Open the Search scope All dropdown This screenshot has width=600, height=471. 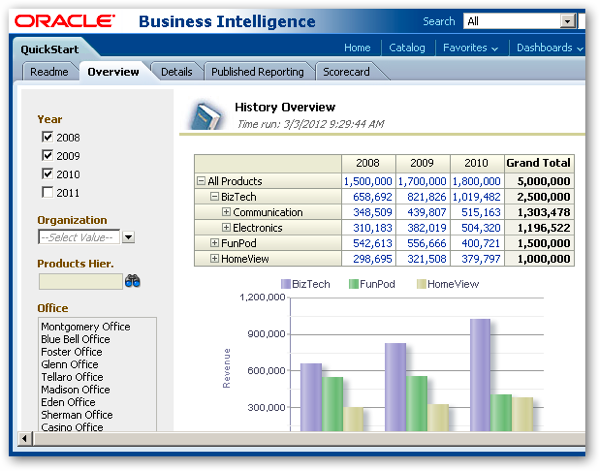point(567,21)
